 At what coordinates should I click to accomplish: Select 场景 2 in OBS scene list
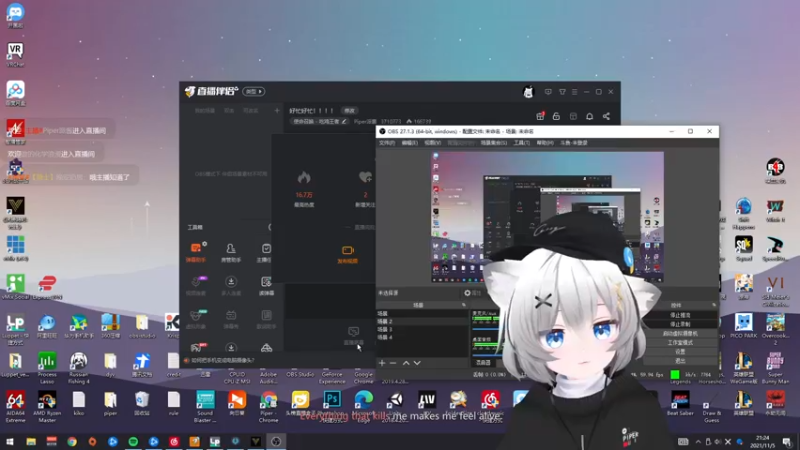(x=422, y=321)
